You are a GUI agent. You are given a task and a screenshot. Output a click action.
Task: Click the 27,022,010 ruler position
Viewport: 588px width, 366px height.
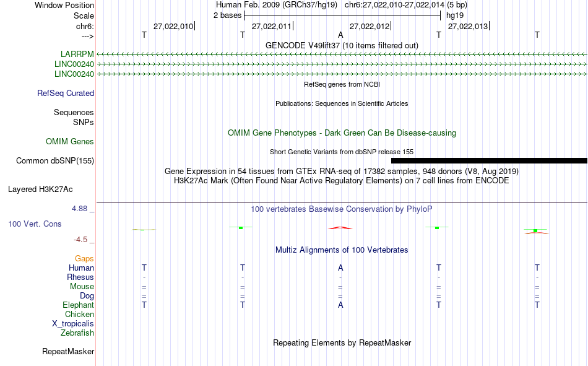coord(173,26)
